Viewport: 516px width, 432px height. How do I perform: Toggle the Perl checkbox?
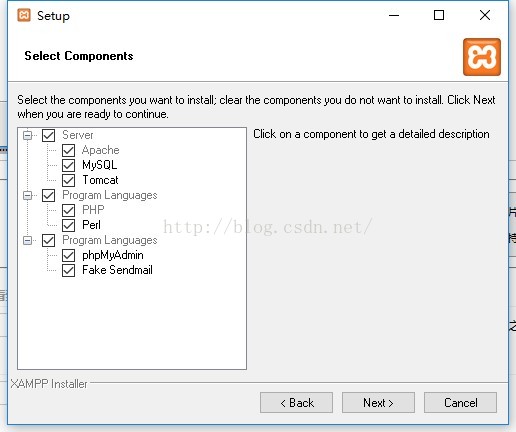pyautogui.click(x=68, y=225)
